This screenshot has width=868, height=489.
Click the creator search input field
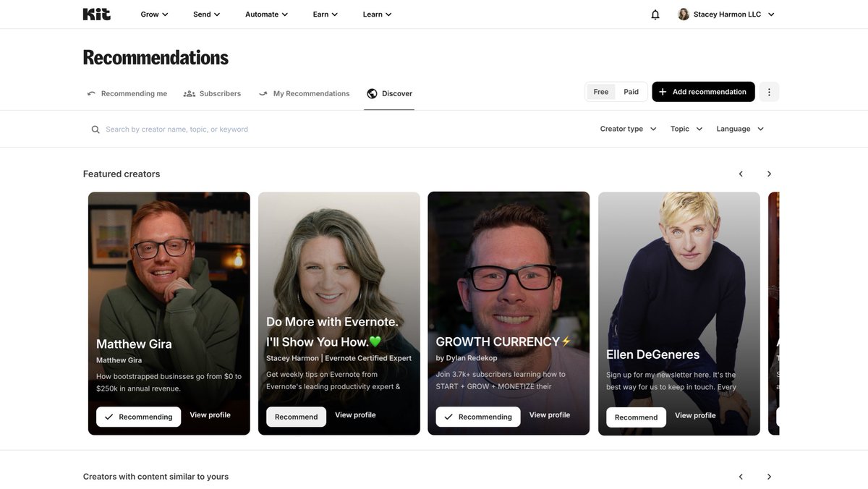[x=333, y=129]
